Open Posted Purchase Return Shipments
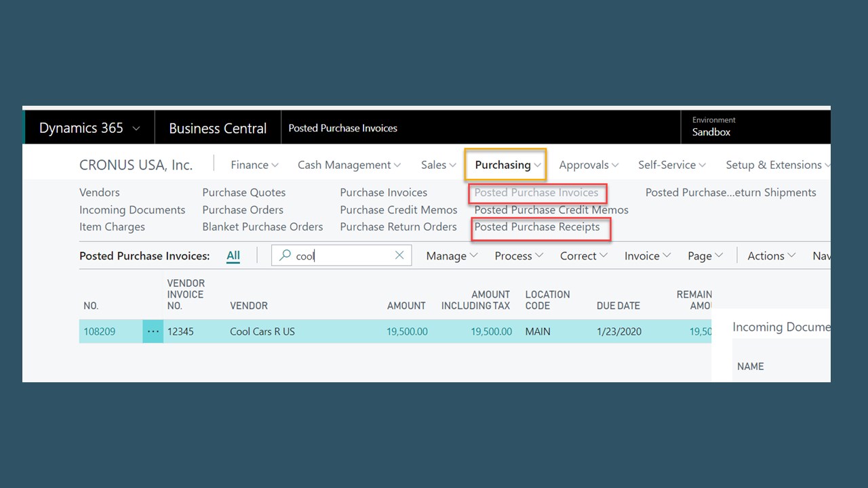 point(731,192)
